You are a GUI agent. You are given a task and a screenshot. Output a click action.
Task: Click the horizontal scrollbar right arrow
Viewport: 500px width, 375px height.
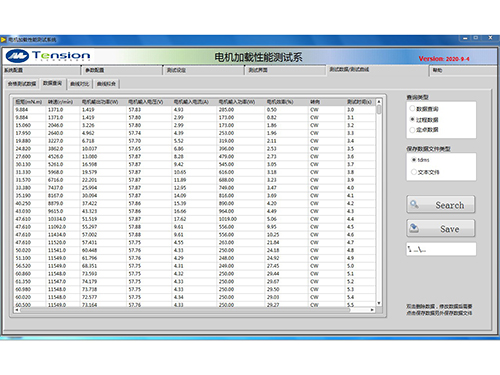(x=372, y=310)
